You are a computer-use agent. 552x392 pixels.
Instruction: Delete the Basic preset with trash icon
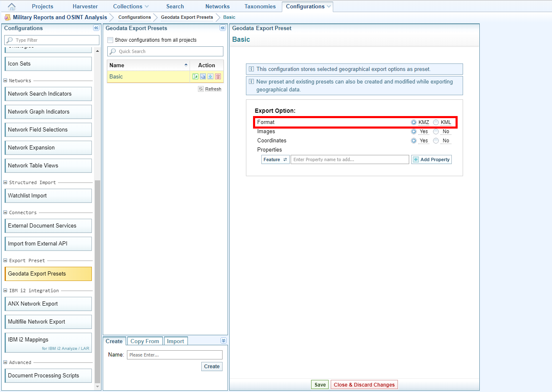click(218, 76)
